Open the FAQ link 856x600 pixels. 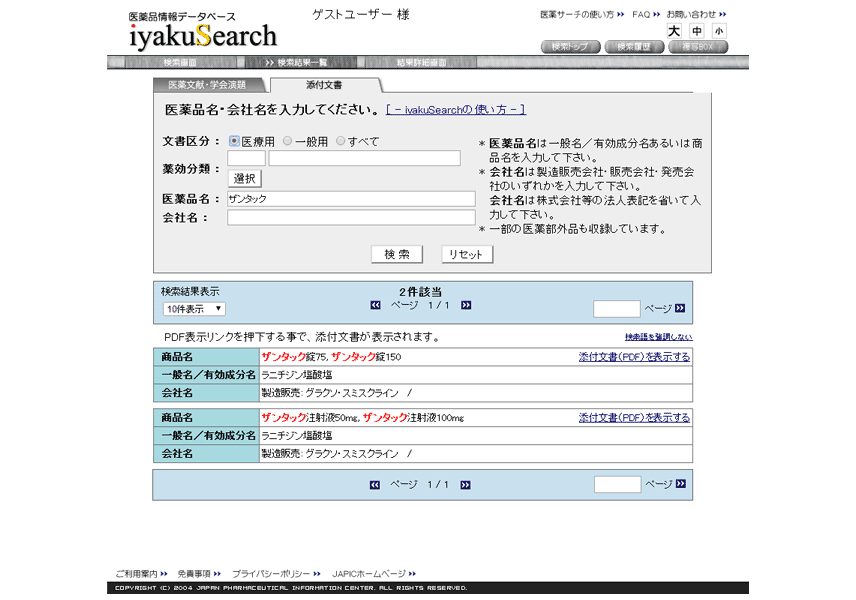click(x=646, y=14)
